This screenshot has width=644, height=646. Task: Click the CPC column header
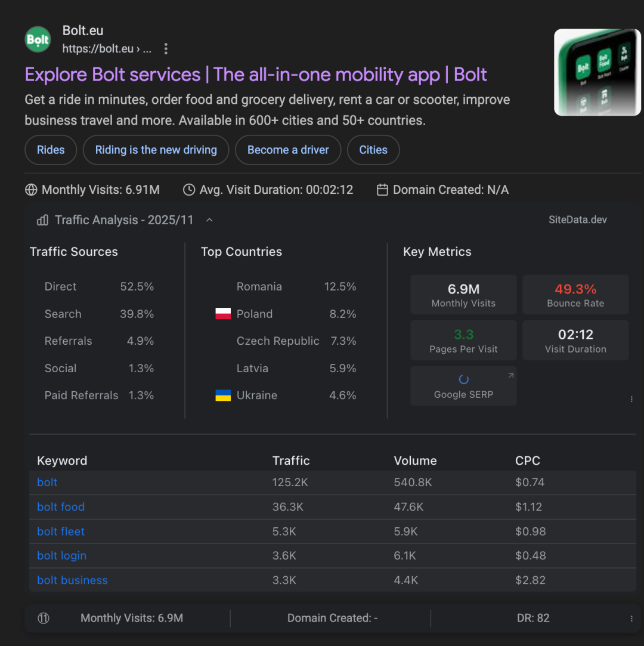[x=528, y=460]
